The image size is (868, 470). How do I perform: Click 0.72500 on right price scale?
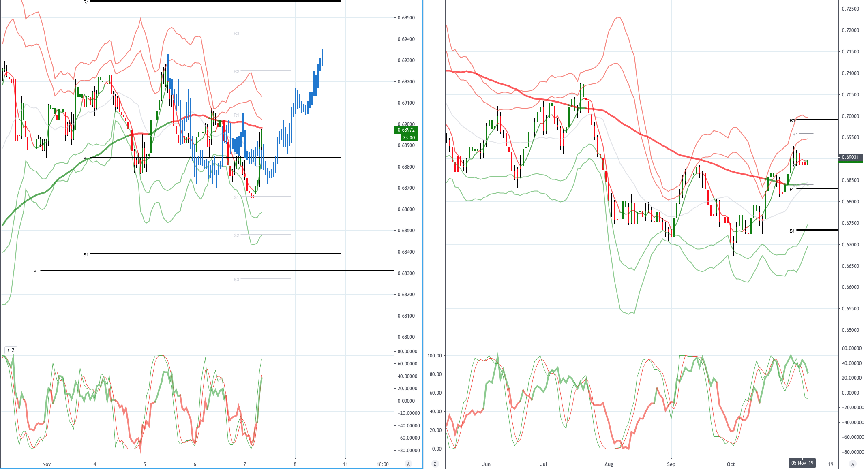pos(851,9)
